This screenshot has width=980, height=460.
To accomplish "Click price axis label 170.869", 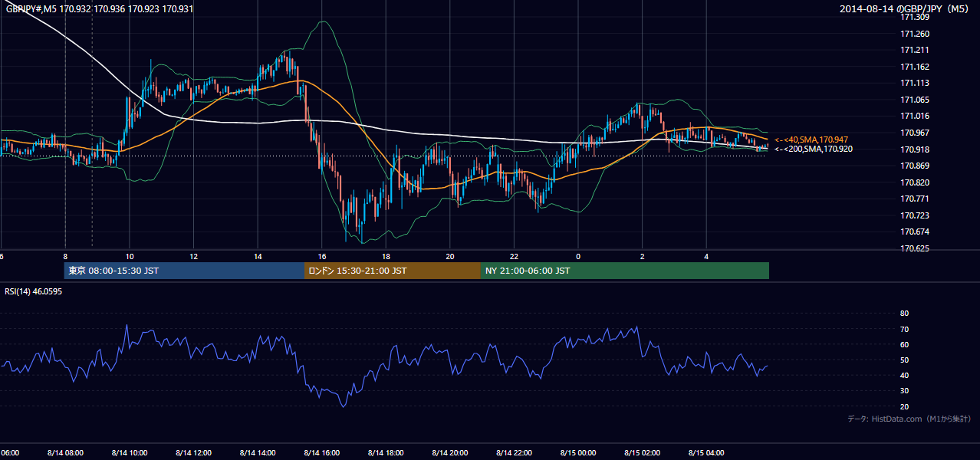I will 915,166.
